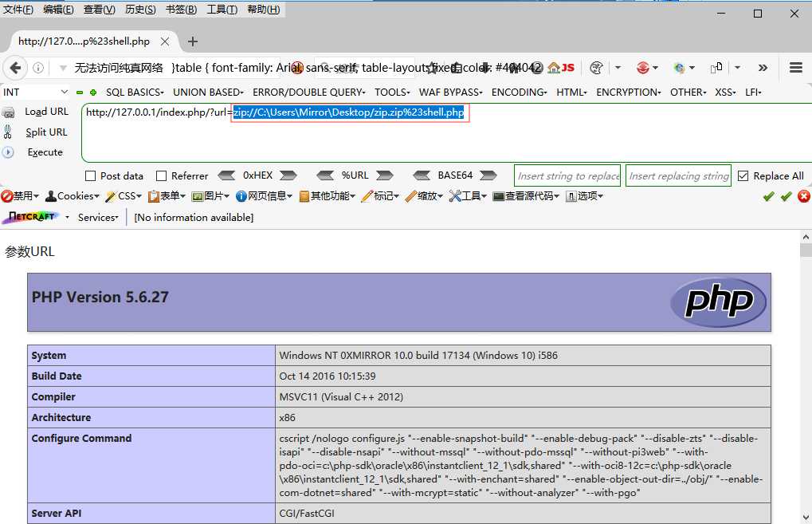
Task: Click the red error X icon
Action: (x=804, y=196)
